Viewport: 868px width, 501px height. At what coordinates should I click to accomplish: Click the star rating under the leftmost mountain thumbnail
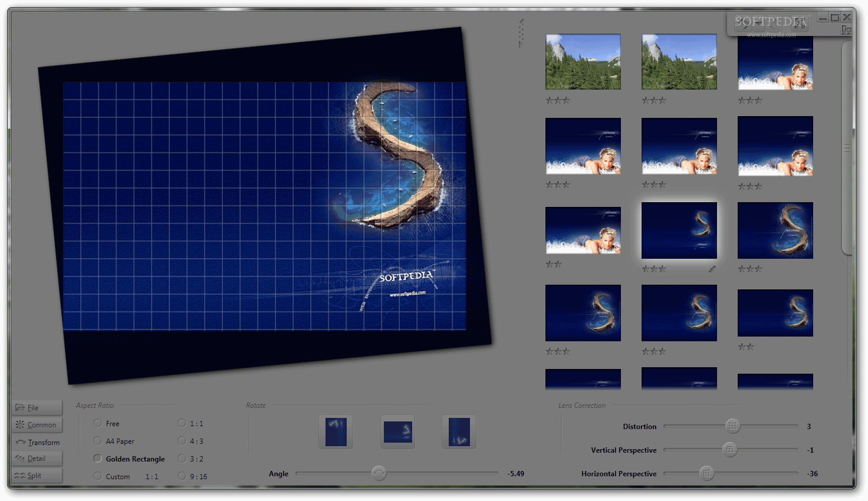[x=558, y=100]
